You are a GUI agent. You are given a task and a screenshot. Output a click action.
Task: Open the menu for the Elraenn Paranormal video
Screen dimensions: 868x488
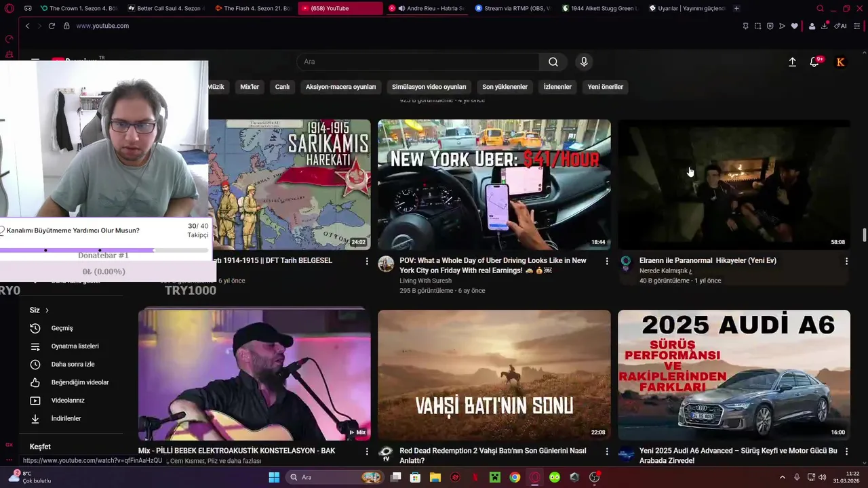tap(846, 261)
